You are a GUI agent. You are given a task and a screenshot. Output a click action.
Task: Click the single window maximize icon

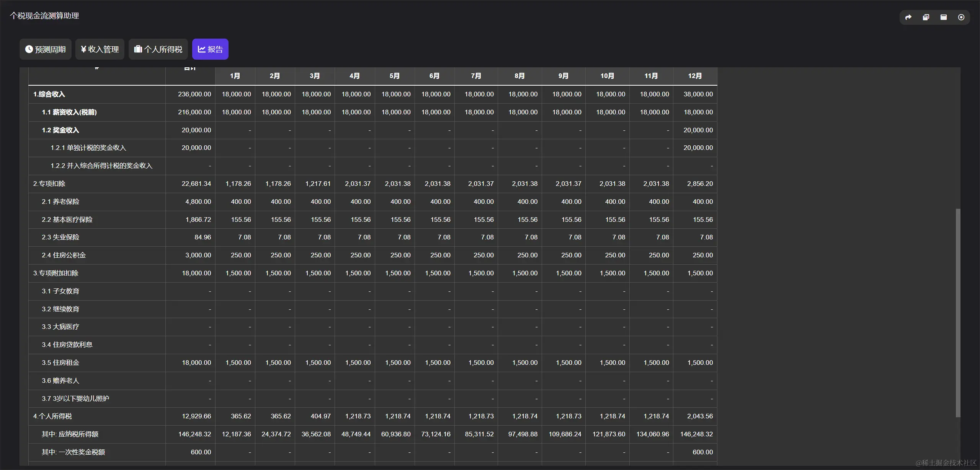pyautogui.click(x=943, y=17)
